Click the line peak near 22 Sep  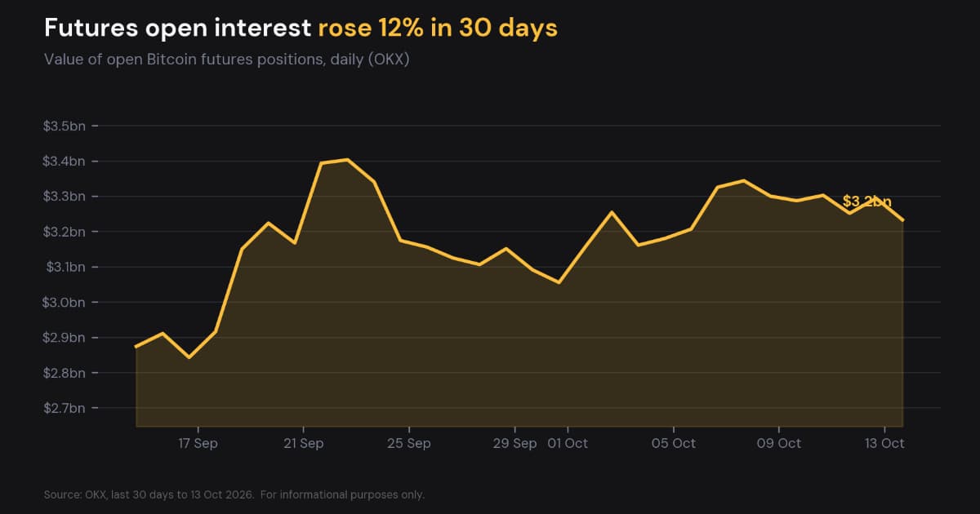coord(348,160)
